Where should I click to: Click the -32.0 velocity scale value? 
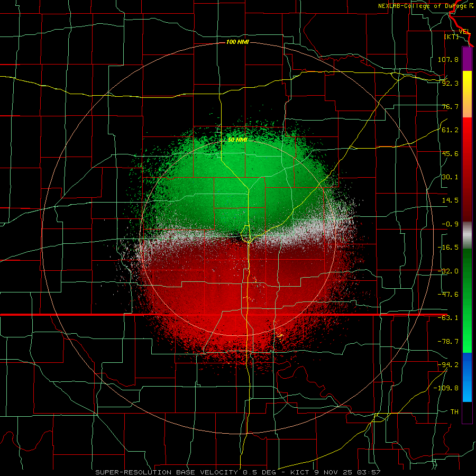[x=448, y=271]
